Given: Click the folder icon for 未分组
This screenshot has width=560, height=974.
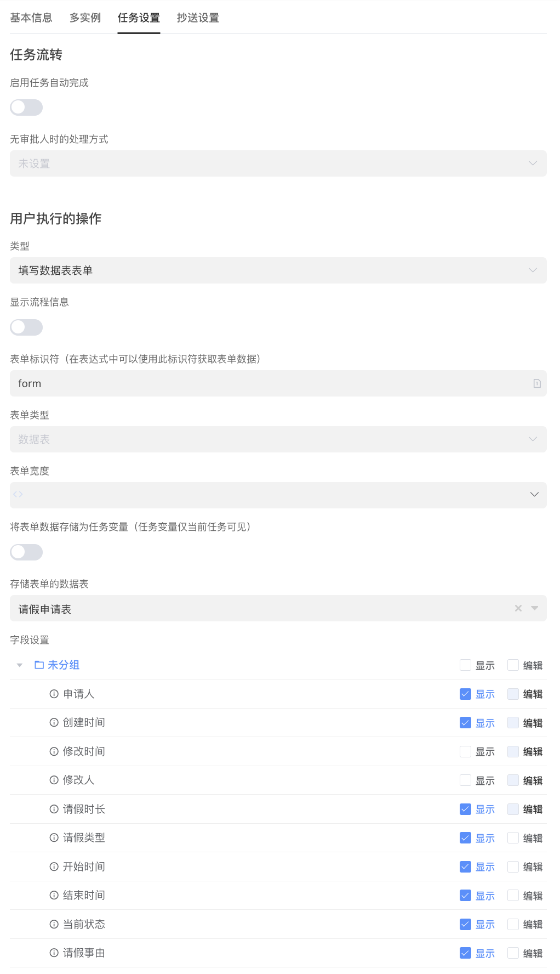Looking at the screenshot, I should [x=39, y=665].
